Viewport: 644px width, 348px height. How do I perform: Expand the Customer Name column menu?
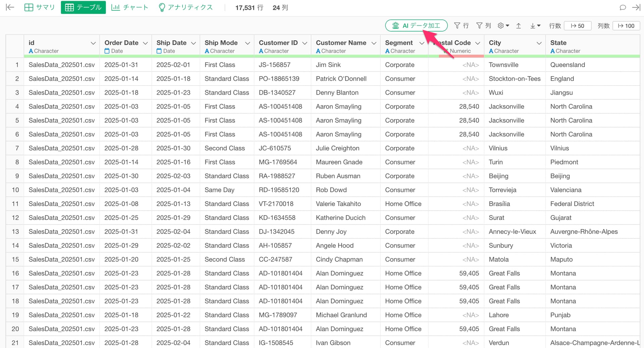coord(374,43)
